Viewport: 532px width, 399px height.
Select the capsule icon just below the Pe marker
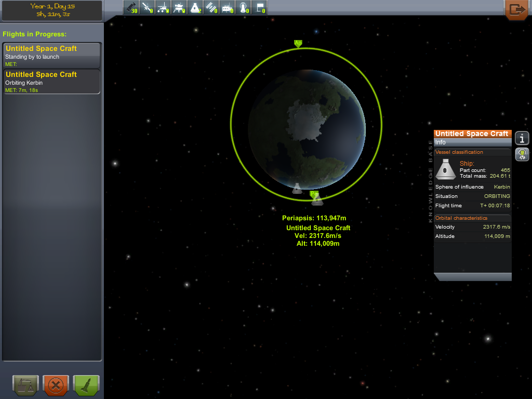(x=317, y=201)
